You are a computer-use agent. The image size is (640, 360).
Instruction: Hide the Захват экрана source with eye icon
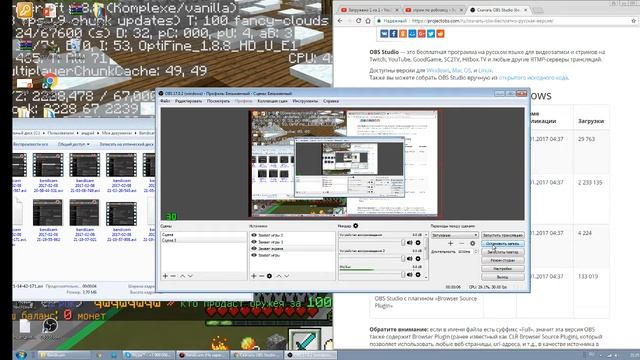(254, 249)
